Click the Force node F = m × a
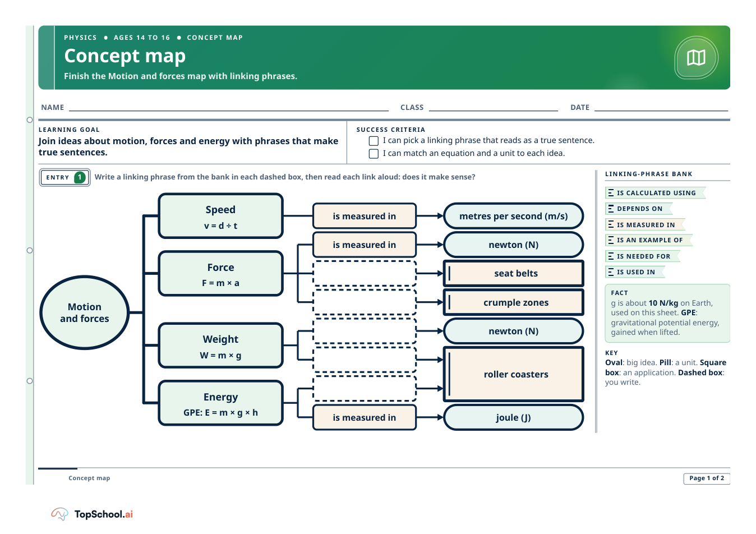 (221, 274)
